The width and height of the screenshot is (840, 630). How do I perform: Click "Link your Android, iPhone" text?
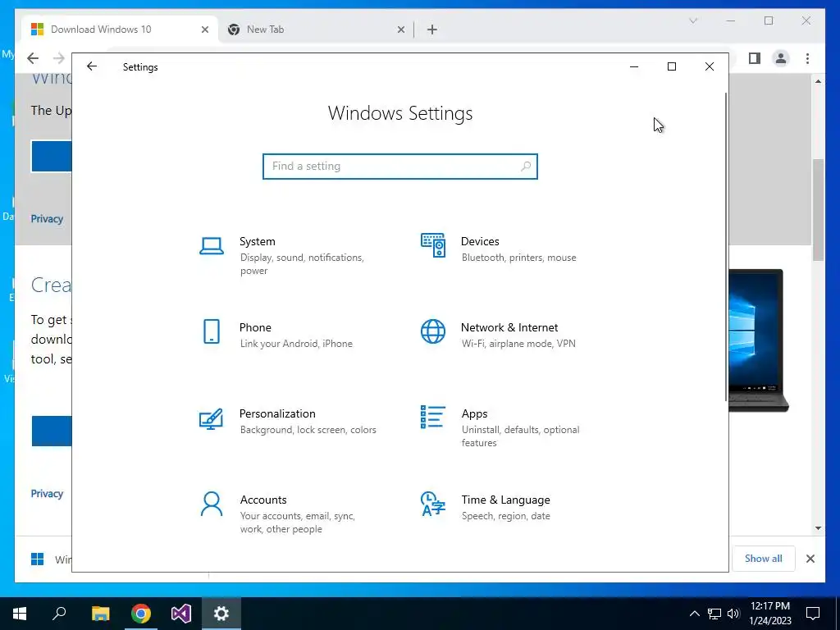[x=296, y=344]
